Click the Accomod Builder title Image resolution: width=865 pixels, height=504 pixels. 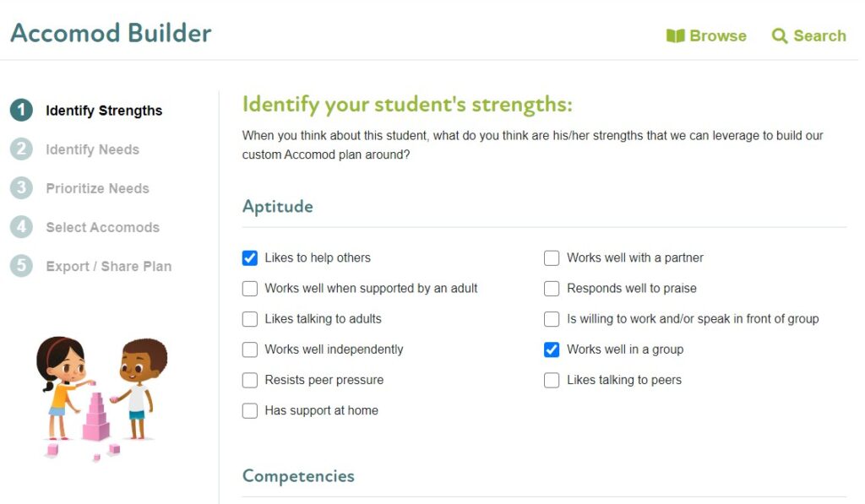110,32
